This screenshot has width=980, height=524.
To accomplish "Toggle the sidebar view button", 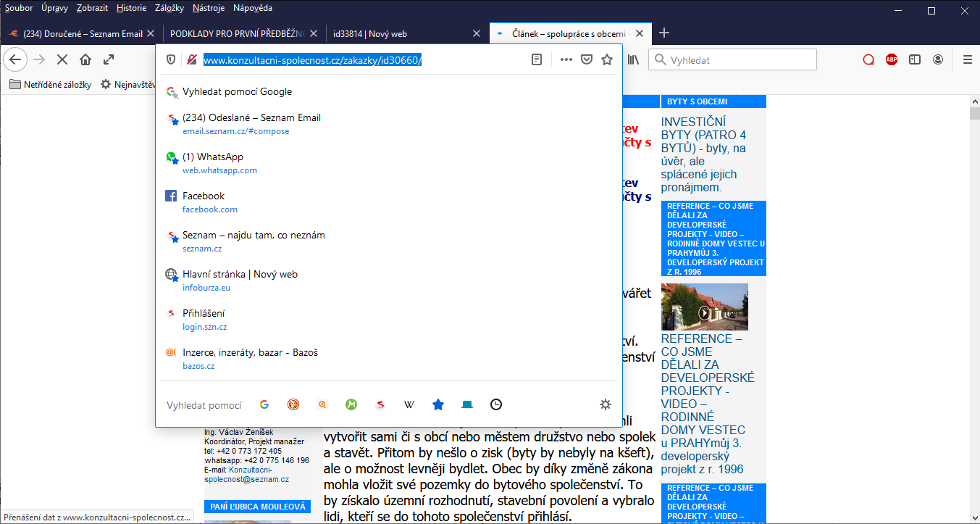I will tap(915, 60).
